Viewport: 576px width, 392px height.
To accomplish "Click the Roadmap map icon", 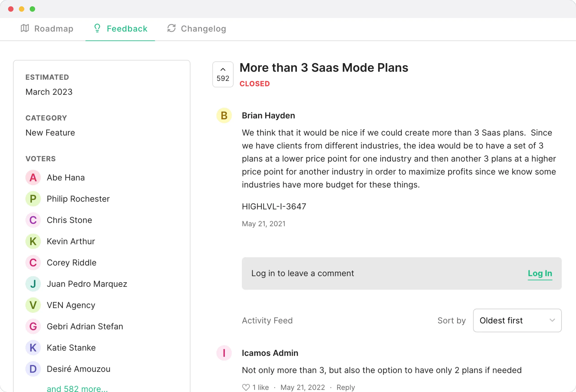I will click(25, 28).
